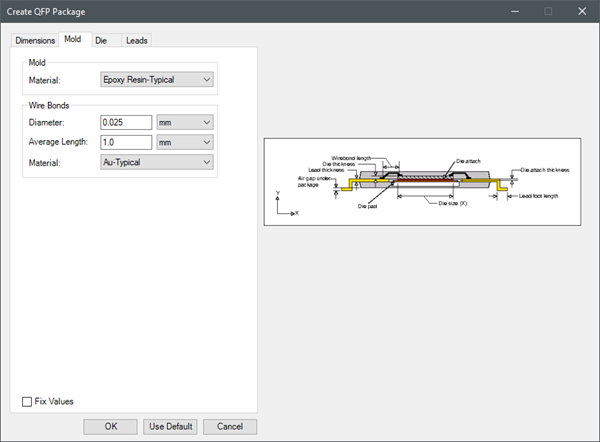Go to the Leads tab
This screenshot has width=600, height=442.
pos(137,40)
